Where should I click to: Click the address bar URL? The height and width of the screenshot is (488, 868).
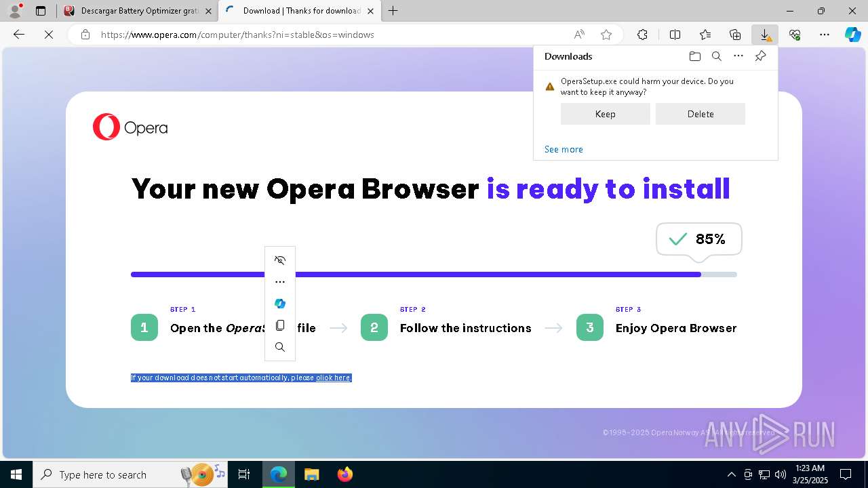(237, 35)
